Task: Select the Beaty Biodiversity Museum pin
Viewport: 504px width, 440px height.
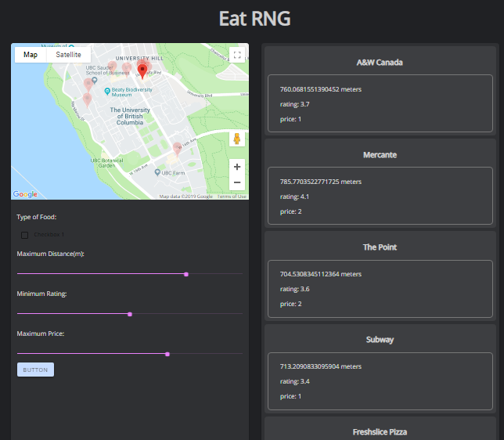Action: 107,92
